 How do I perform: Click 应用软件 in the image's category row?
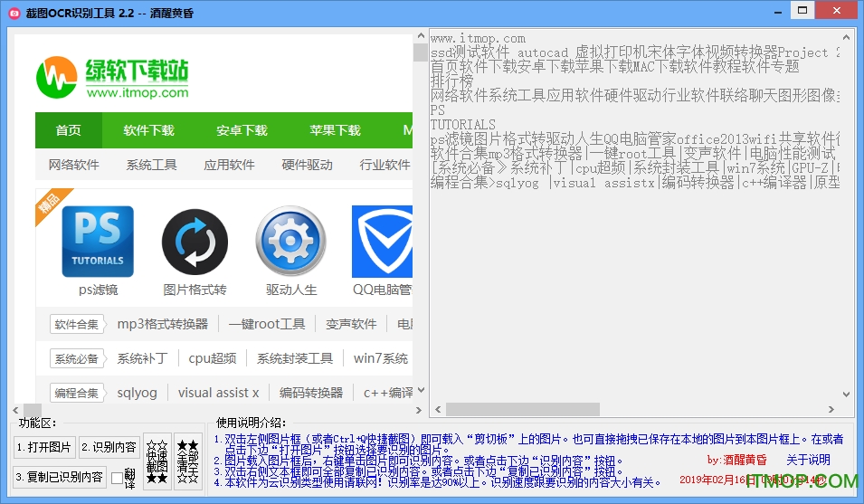[229, 165]
